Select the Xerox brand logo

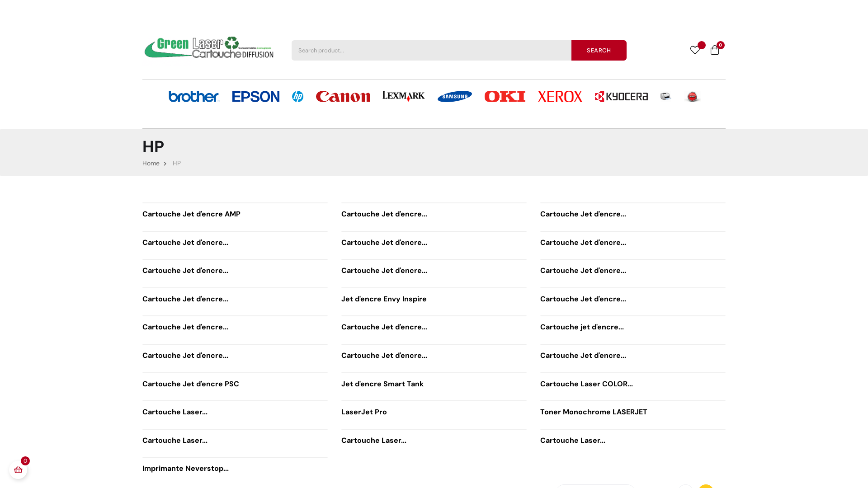[560, 96]
